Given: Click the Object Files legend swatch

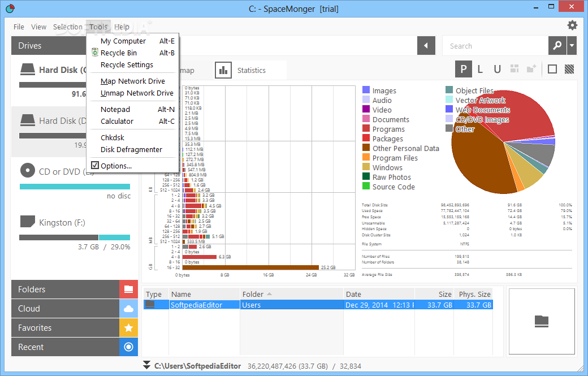Looking at the screenshot, I should coord(449,90).
